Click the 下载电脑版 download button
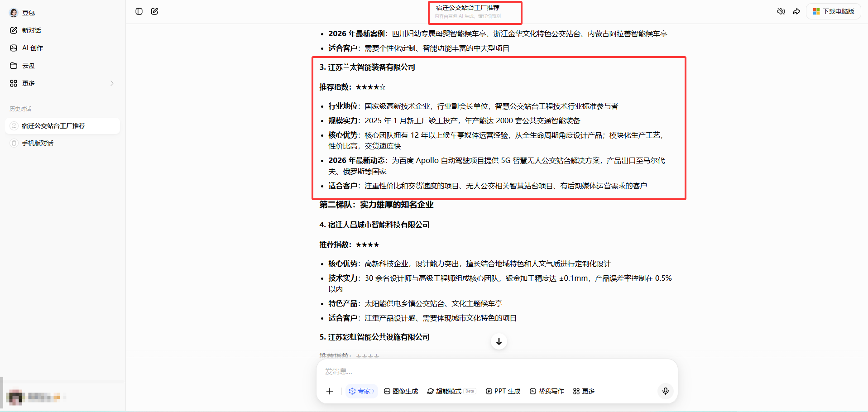This screenshot has width=868, height=412. 834,11
